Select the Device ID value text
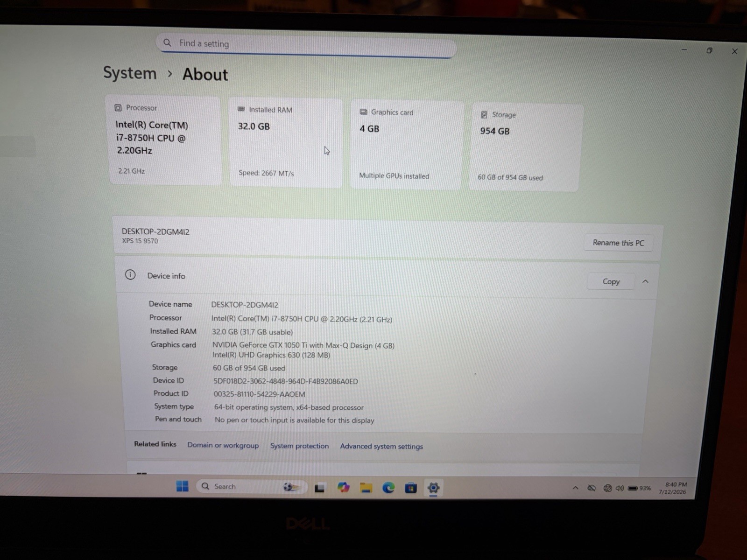This screenshot has width=747, height=560. (286, 381)
